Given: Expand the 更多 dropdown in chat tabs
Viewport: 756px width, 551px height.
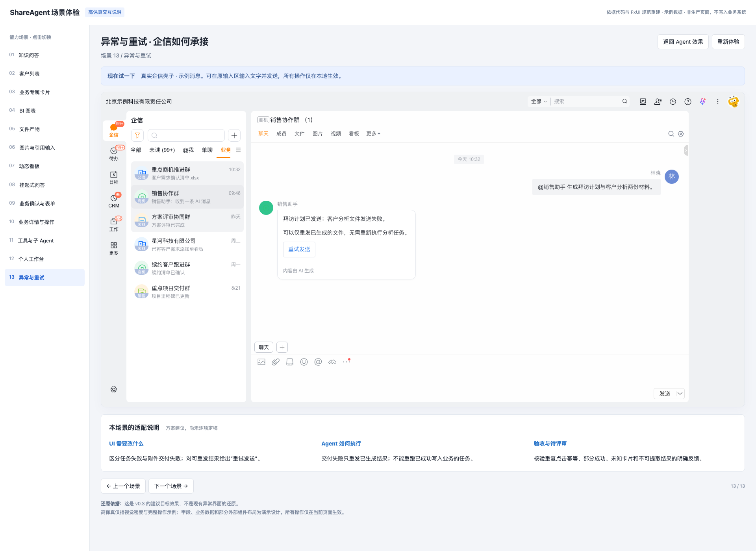Looking at the screenshot, I should click(373, 134).
